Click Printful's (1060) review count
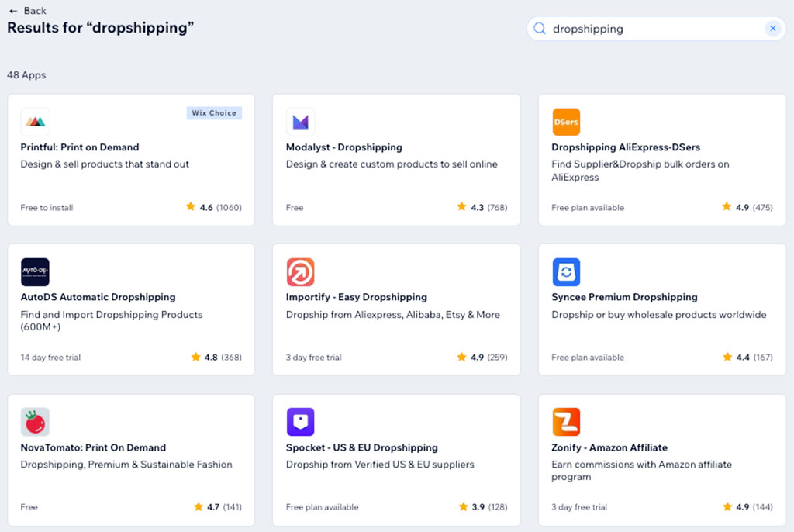 [229, 207]
